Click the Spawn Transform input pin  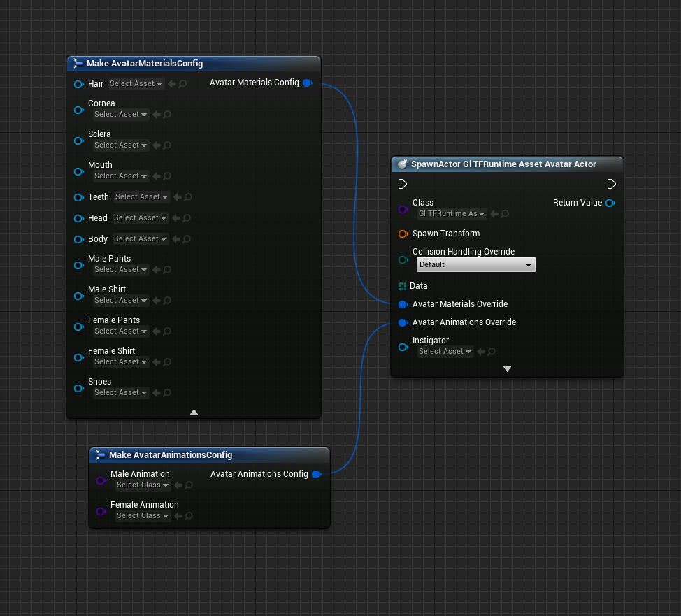click(x=403, y=234)
